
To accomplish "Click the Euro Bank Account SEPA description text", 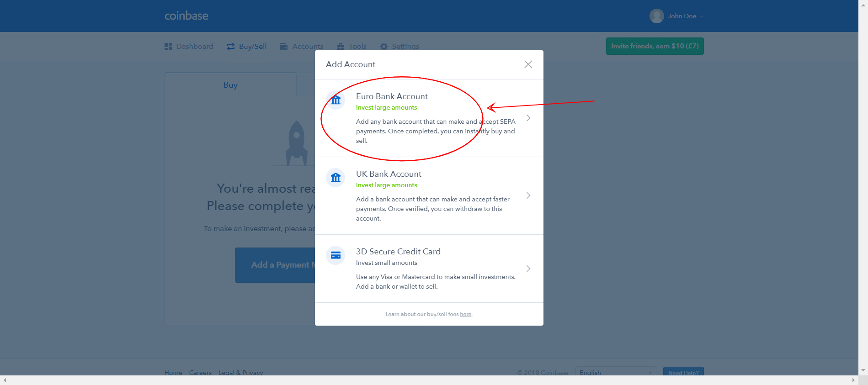I will [436, 131].
